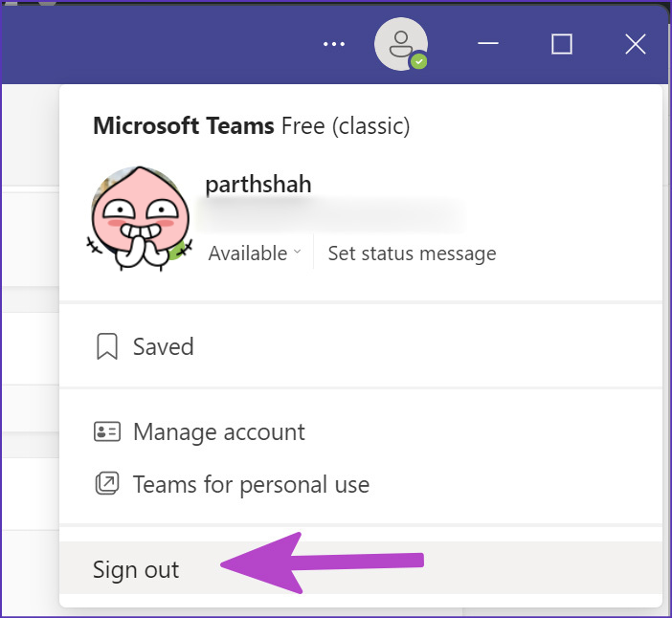Click the parthshah username text
The image size is (672, 618).
click(258, 185)
